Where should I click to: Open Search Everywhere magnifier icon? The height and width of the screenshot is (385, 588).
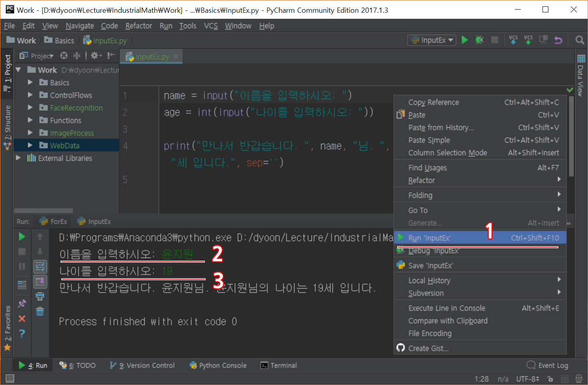click(x=580, y=40)
